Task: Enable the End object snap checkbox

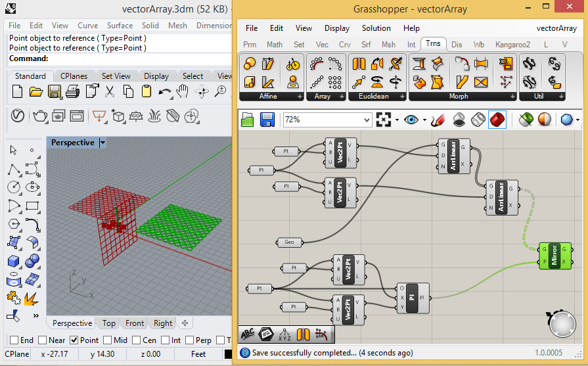Action: tap(12, 340)
